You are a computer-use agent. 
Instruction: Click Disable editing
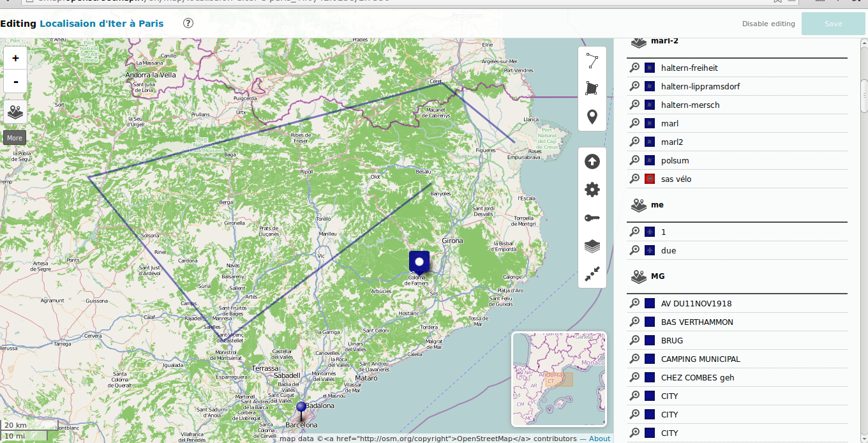click(x=768, y=24)
